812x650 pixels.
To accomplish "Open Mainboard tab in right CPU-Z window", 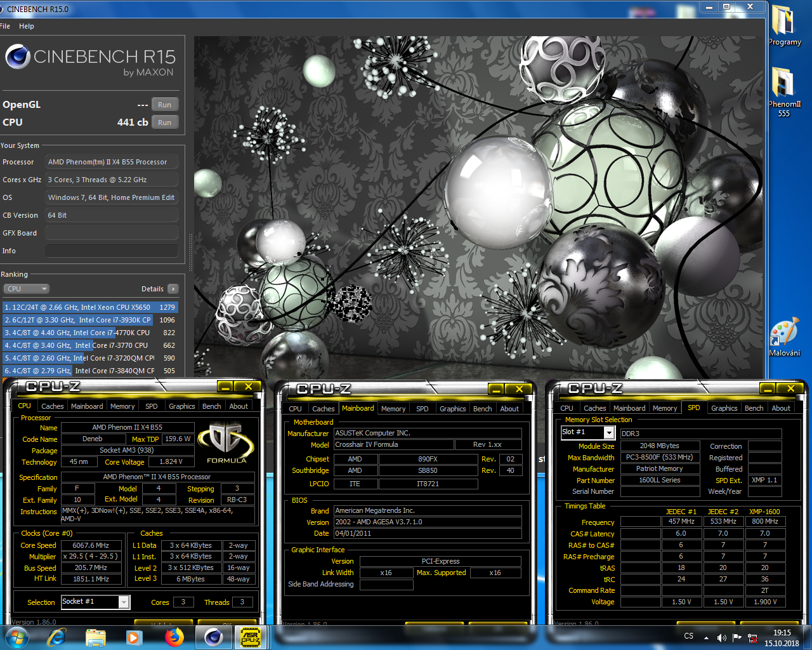I will point(629,408).
